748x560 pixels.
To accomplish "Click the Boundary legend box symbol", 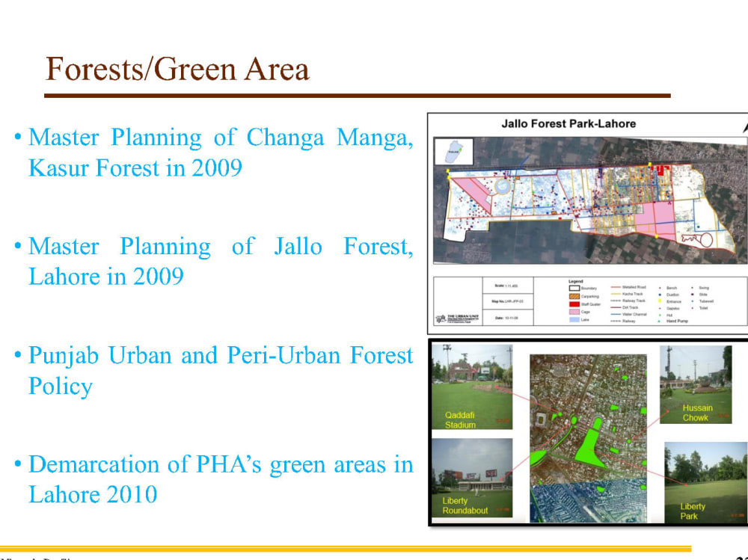I will 574,288.
